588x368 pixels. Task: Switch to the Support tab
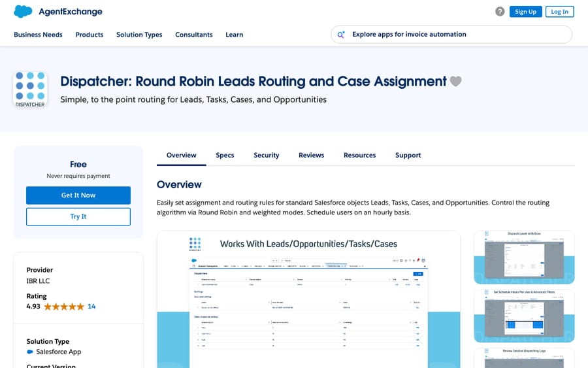pos(408,156)
